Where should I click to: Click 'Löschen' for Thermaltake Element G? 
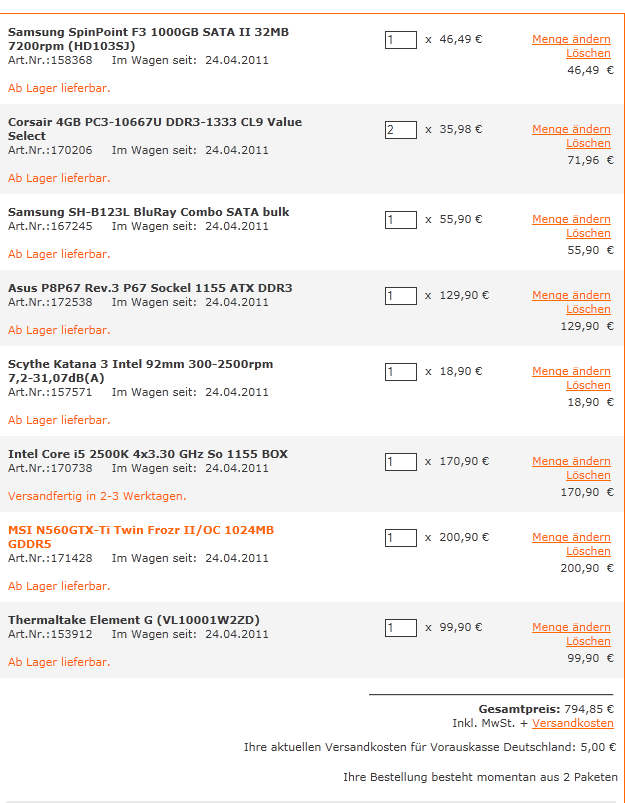coord(588,641)
